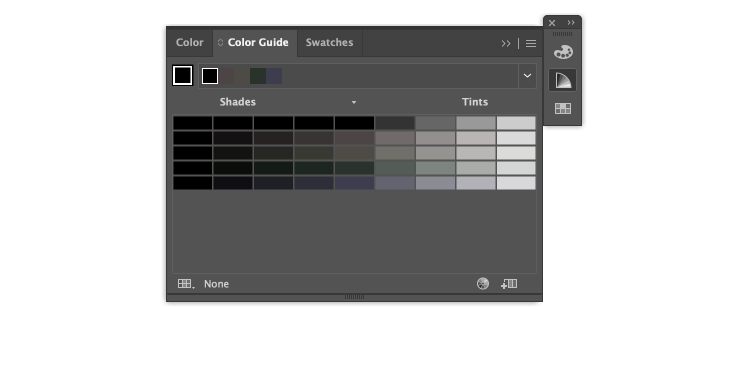Grab the panel bottom resize grip
Image resolution: width=750 pixels, height=370 pixels.
[354, 297]
